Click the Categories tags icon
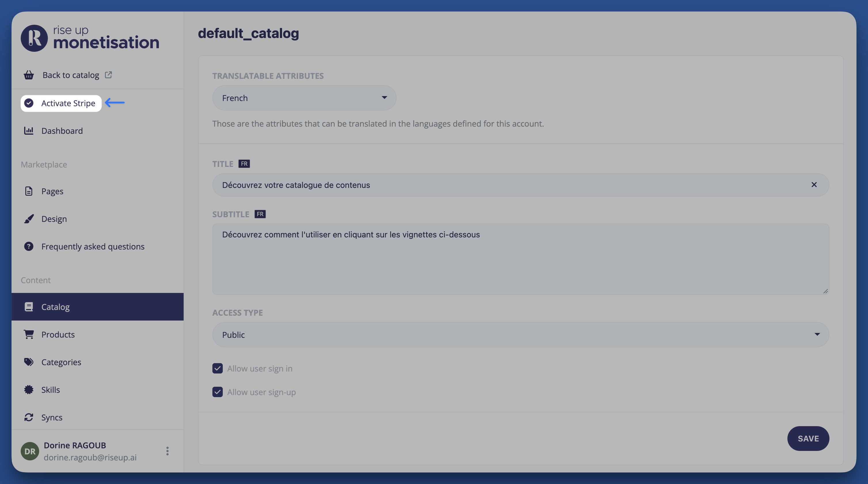Viewport: 868px width, 484px height. point(29,362)
